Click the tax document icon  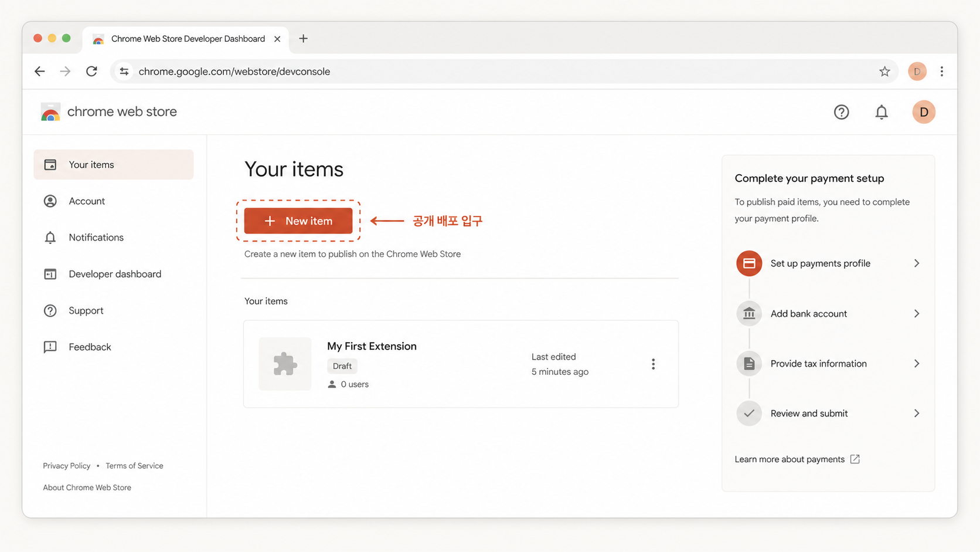pos(749,364)
